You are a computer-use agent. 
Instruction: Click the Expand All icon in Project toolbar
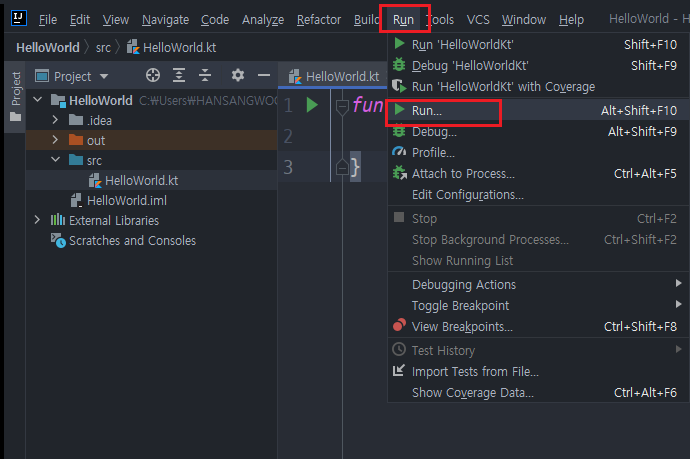[x=179, y=75]
